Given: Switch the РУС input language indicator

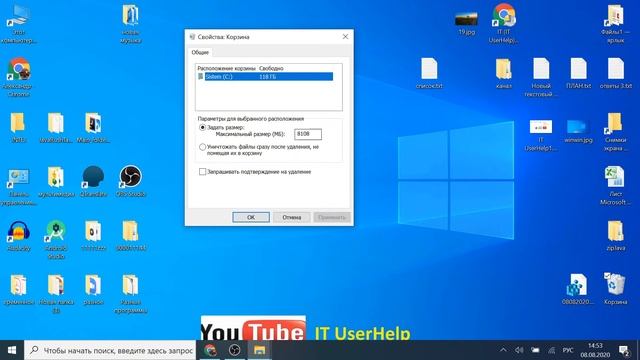Looking at the screenshot, I should [x=568, y=350].
